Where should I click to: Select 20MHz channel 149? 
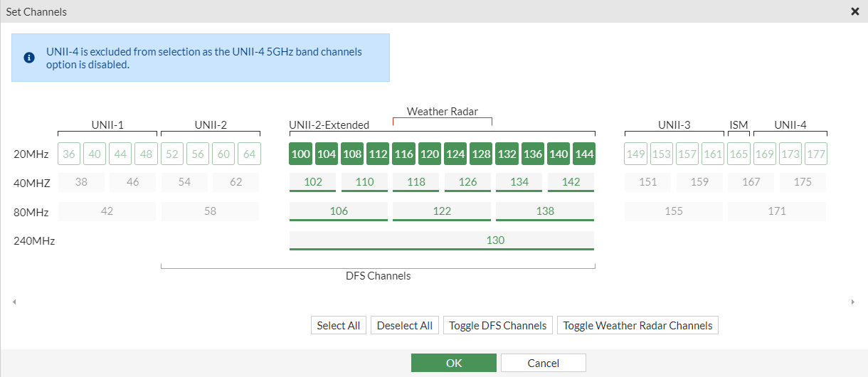(x=636, y=154)
